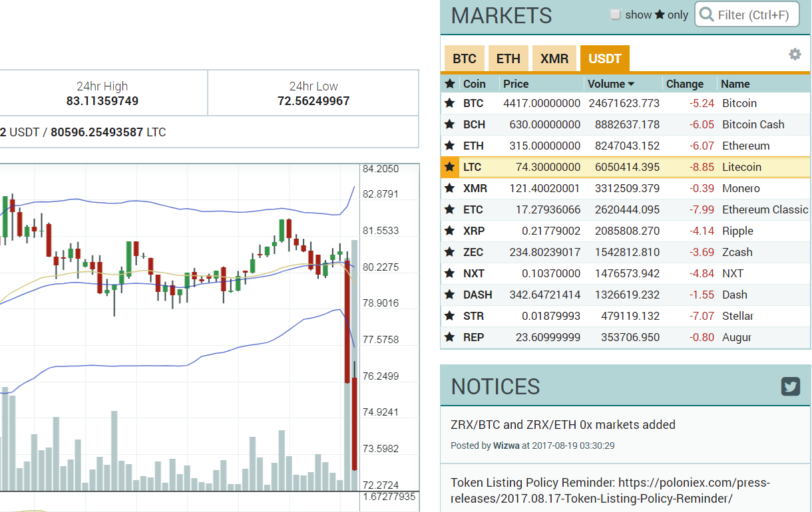Sort markets by Change column

pyautogui.click(x=685, y=84)
